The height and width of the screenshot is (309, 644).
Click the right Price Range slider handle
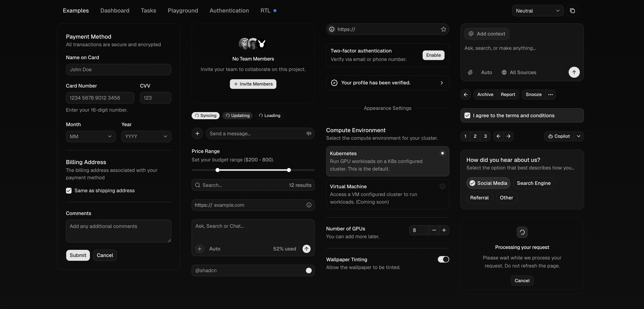289,170
